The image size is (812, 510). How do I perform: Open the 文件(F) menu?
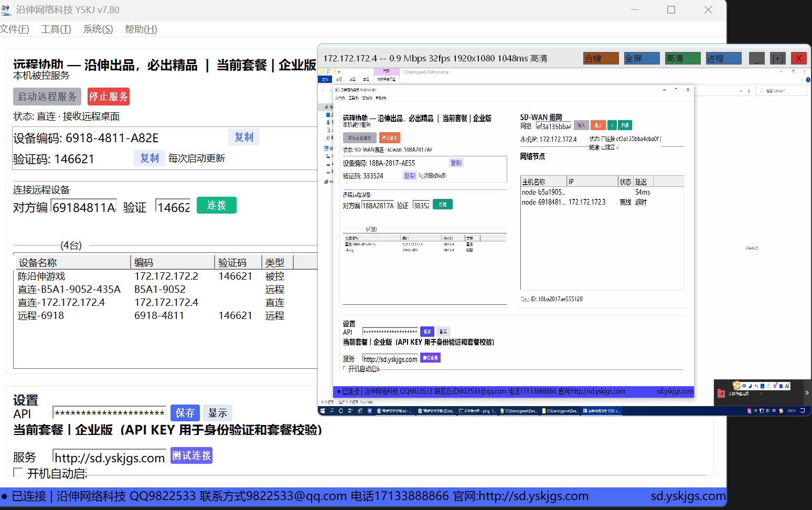point(14,29)
